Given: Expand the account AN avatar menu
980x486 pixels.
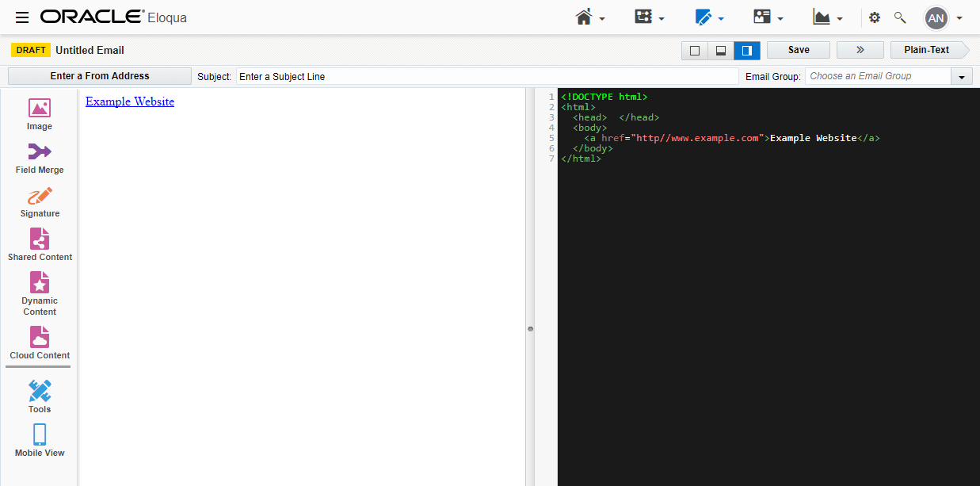Looking at the screenshot, I should tap(943, 17).
